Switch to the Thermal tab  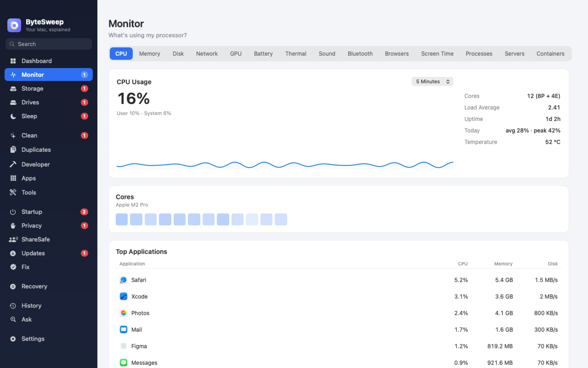pos(295,54)
